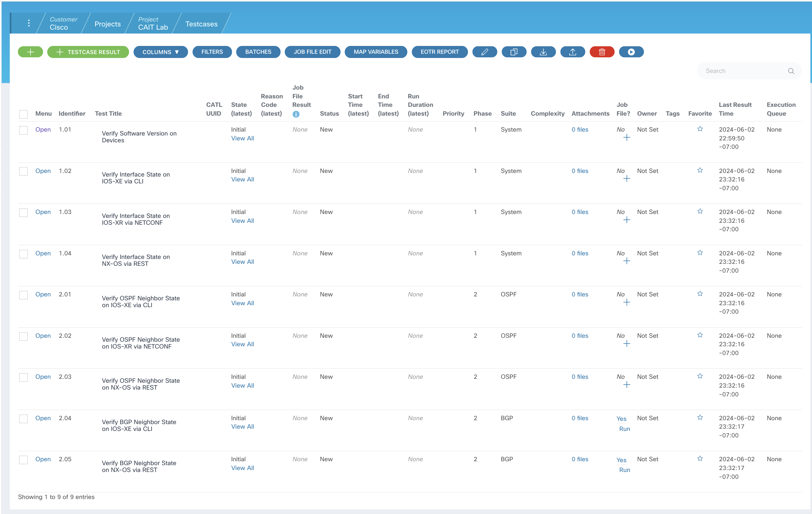Viewport: 812px width, 514px height.
Task: Click the red trash delete button
Action: pyautogui.click(x=602, y=52)
